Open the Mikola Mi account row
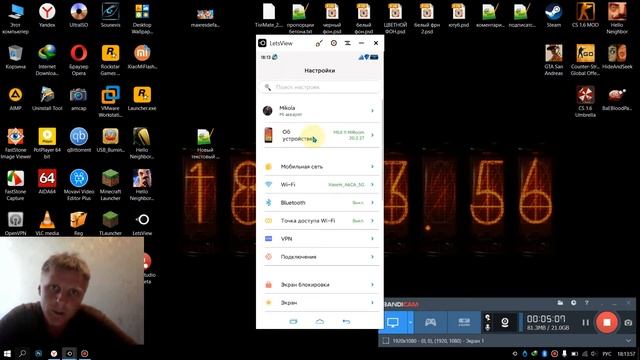Viewport: 640px width, 360px height. click(320, 111)
